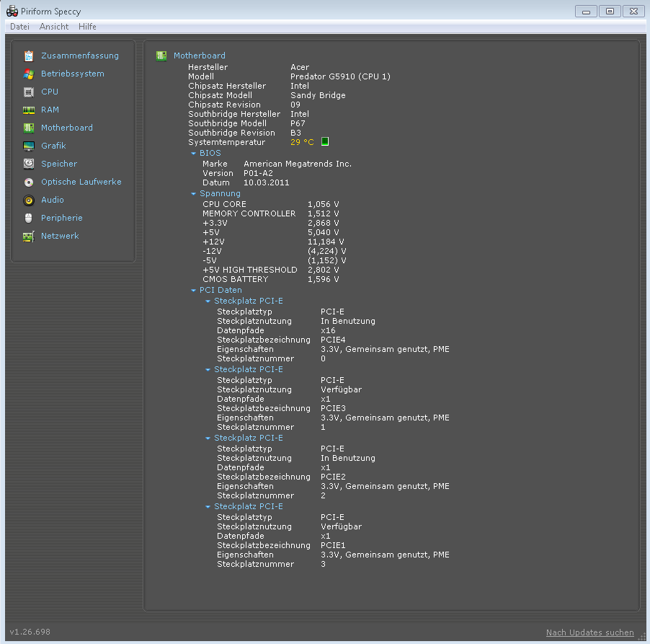Screen dimensions: 650x644
Task: Open the Datei menu
Action: point(19,27)
